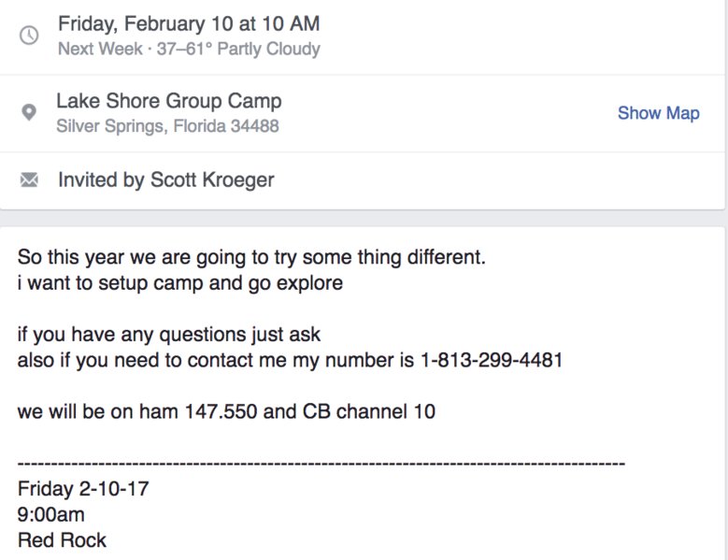The width and height of the screenshot is (728, 560).
Task: Click the phone number 1-813-299-4481
Action: click(x=492, y=360)
